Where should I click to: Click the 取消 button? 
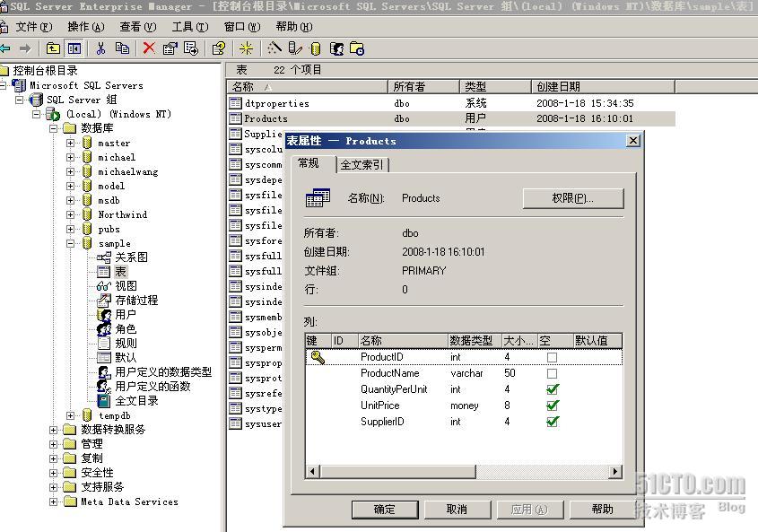point(457,510)
